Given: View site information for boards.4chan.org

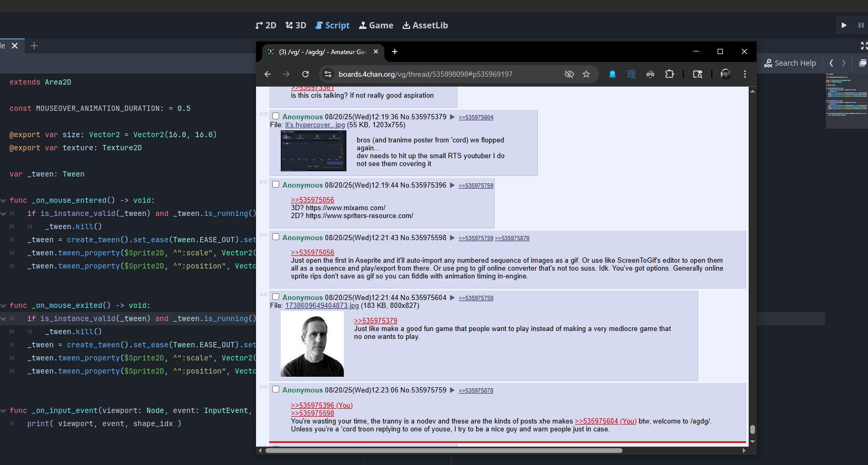Looking at the screenshot, I should point(328,74).
